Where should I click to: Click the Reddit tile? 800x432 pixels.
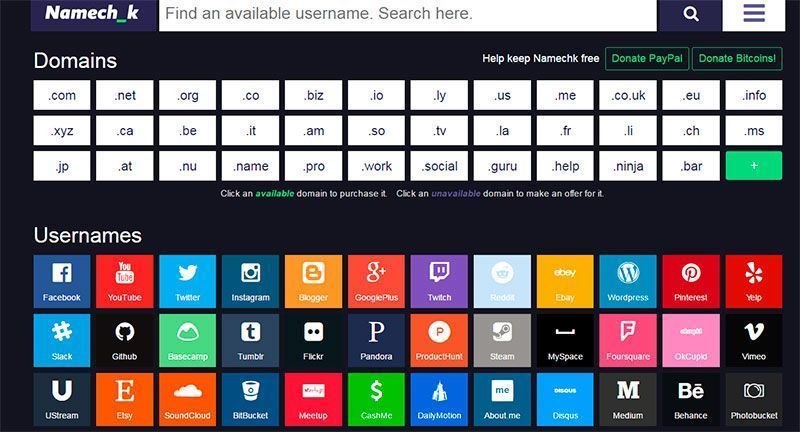click(x=502, y=282)
